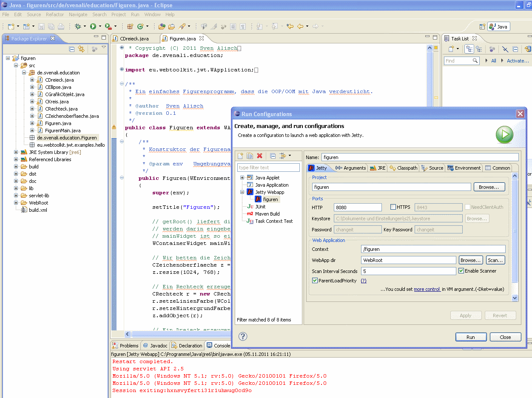Expand the JRE System Library node
Image resolution: width=532 pixels, height=398 pixels.
pyautogui.click(x=16, y=152)
